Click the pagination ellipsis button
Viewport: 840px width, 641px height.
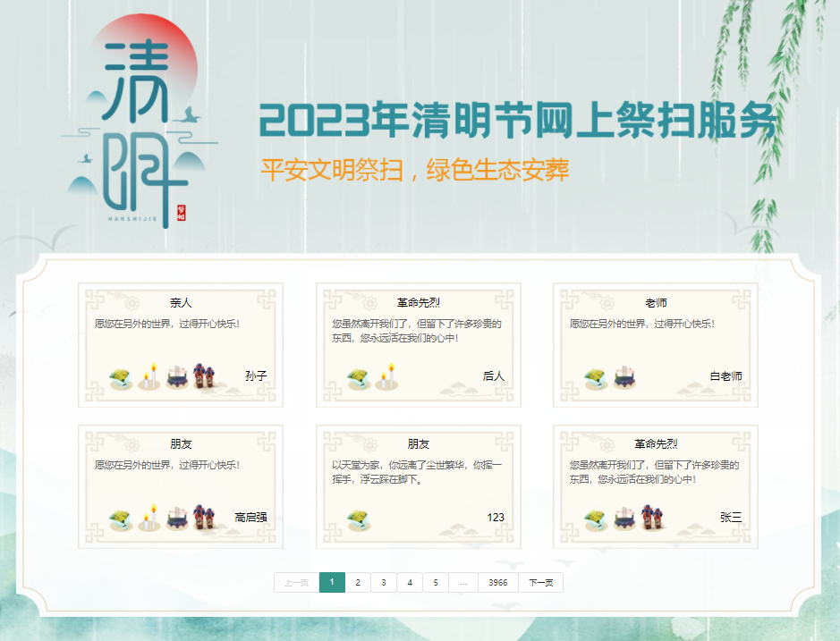click(x=463, y=583)
